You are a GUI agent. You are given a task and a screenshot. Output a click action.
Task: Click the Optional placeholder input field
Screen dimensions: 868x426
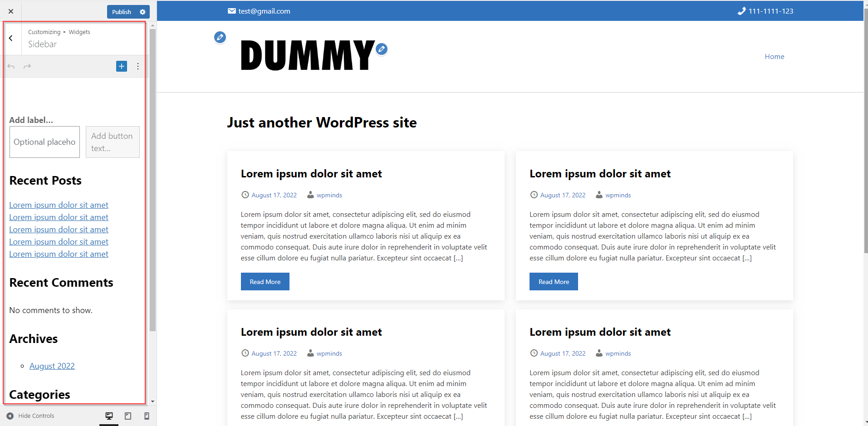(x=44, y=142)
